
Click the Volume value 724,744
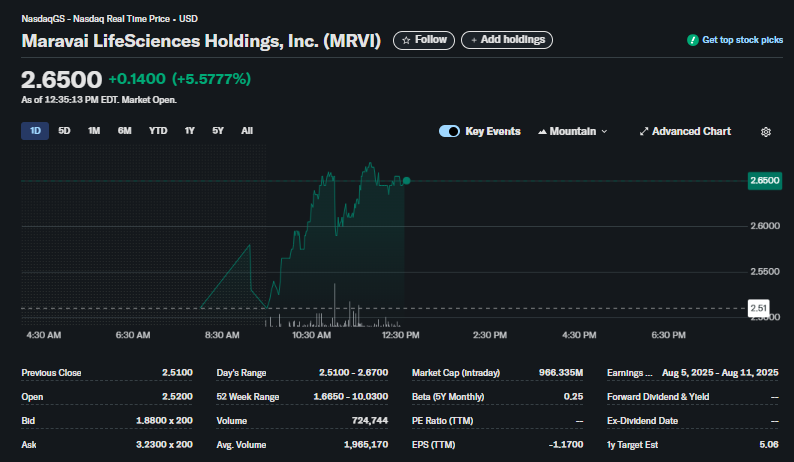(x=370, y=420)
